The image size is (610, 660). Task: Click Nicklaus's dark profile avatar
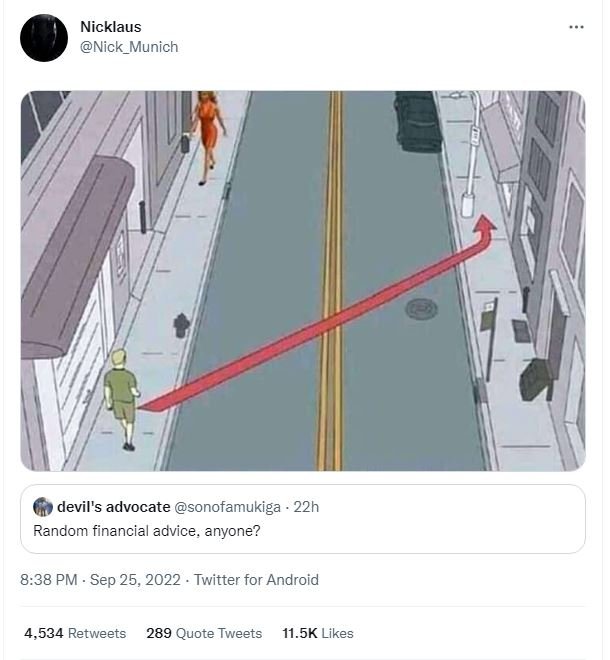[x=44, y=38]
